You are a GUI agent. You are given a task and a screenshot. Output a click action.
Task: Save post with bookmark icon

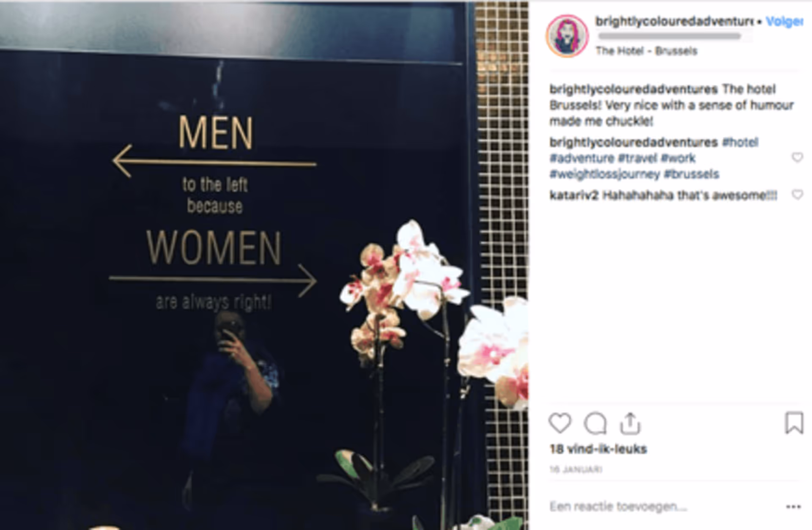(x=794, y=423)
